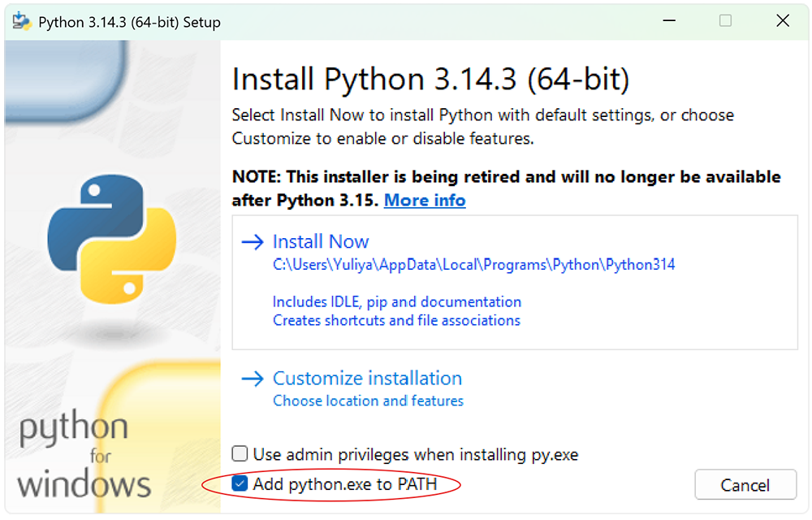812x520 pixels.
Task: Toggle the circled PATH checkbox
Action: pyautogui.click(x=240, y=483)
